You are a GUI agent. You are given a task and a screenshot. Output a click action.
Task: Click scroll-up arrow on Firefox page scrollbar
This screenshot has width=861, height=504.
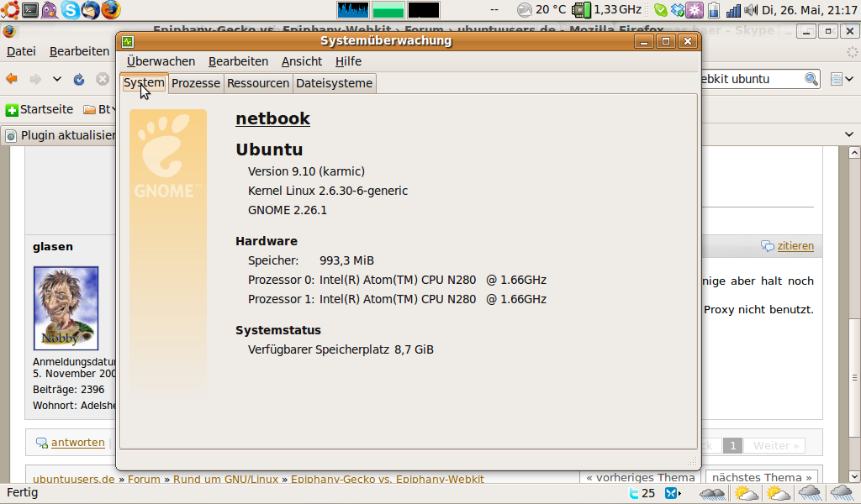(854, 153)
